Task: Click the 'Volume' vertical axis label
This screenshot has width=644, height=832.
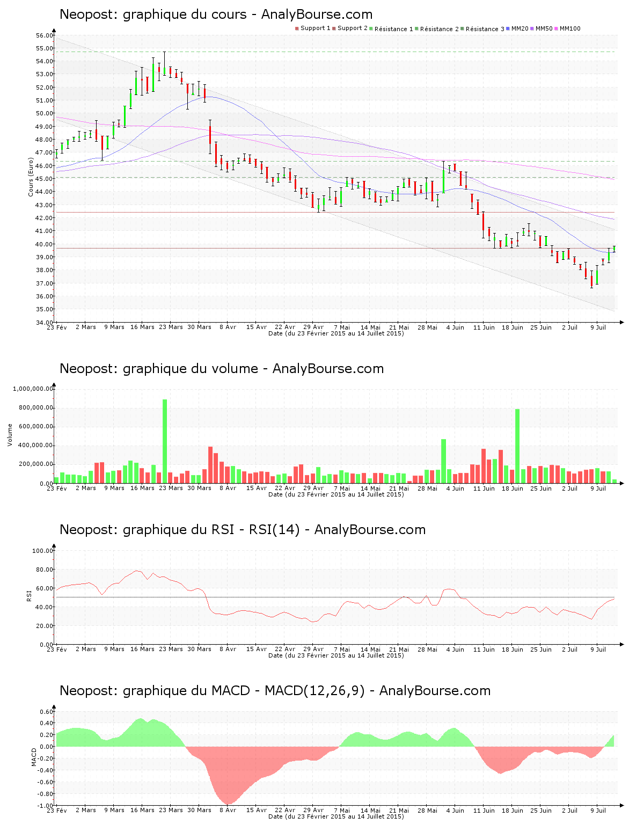Action: 10,435
